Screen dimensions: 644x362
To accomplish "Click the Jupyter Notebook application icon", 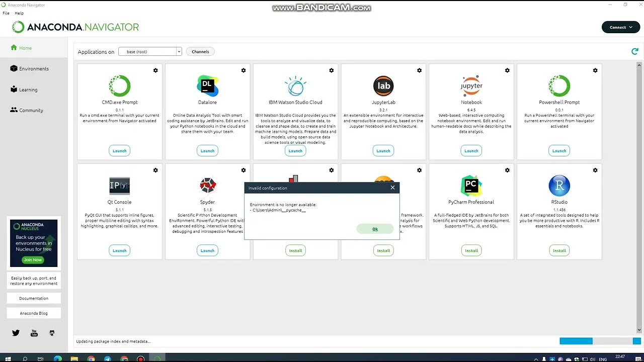I will point(471,86).
